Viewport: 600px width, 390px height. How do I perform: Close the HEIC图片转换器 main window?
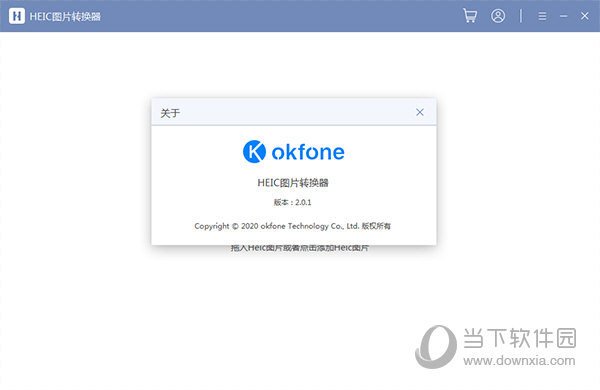click(x=584, y=16)
